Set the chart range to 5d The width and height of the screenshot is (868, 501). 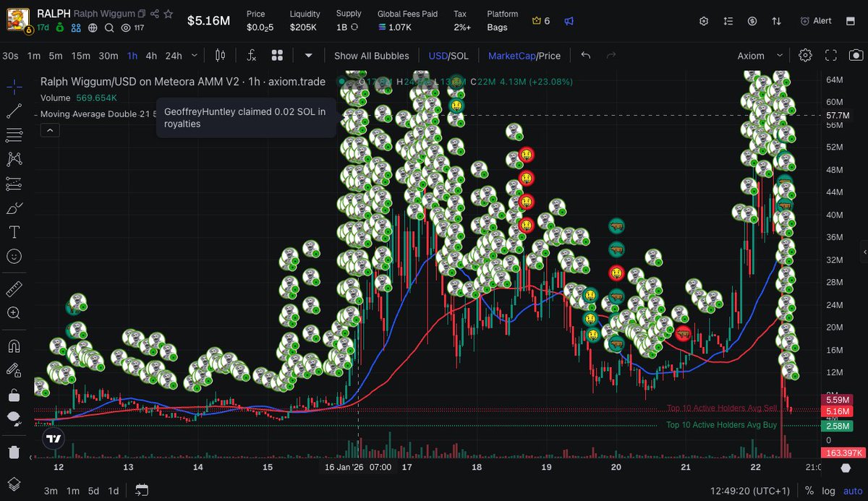click(93, 491)
